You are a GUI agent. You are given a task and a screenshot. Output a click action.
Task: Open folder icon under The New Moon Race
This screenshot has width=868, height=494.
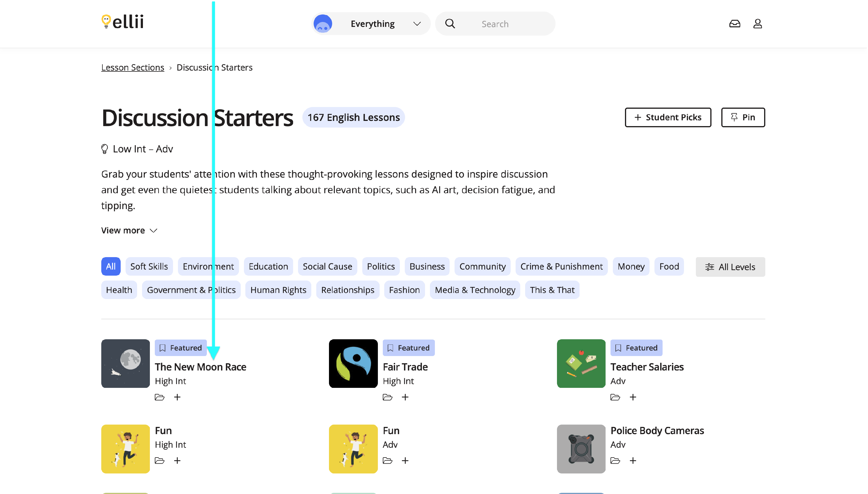click(x=159, y=397)
